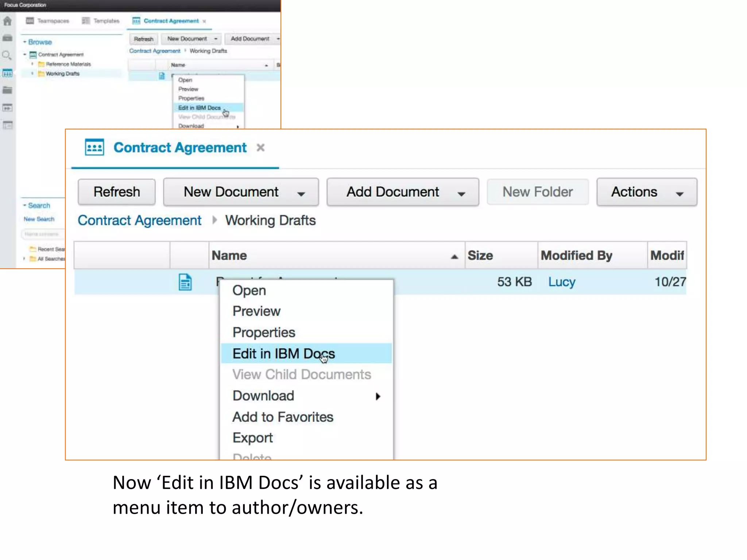Click the Lucy user link
Image resolution: width=747 pixels, height=560 pixels.
coord(562,282)
